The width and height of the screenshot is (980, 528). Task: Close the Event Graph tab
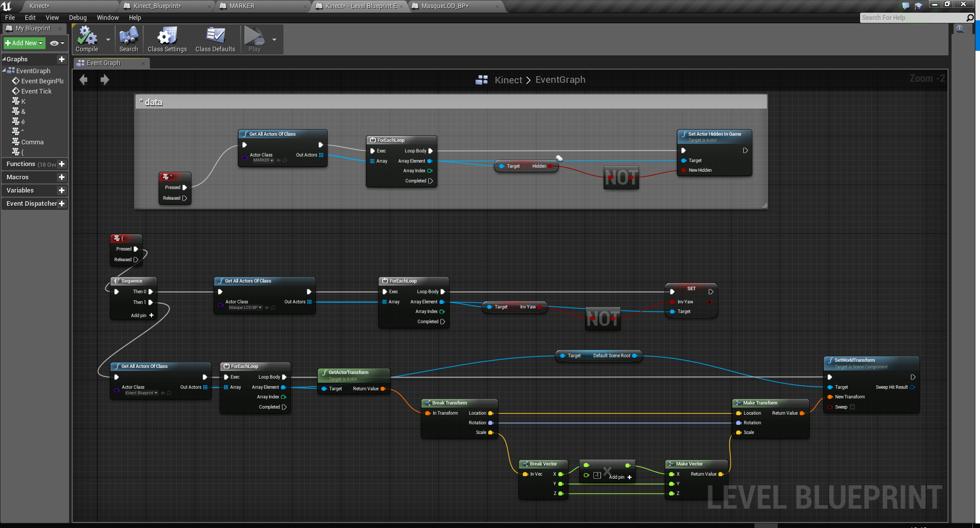coord(143,63)
